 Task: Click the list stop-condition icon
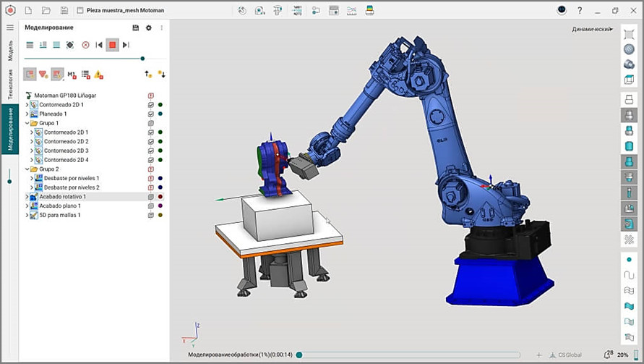point(85,75)
